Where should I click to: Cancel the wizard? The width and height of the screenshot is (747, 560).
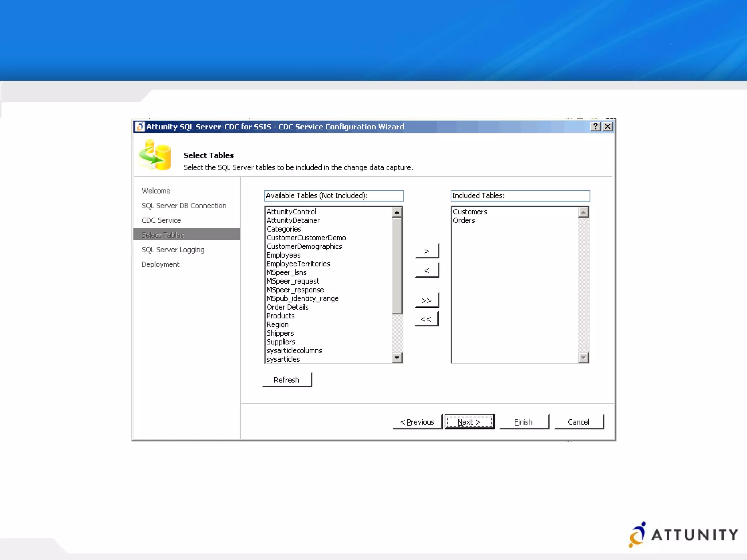pyautogui.click(x=579, y=422)
